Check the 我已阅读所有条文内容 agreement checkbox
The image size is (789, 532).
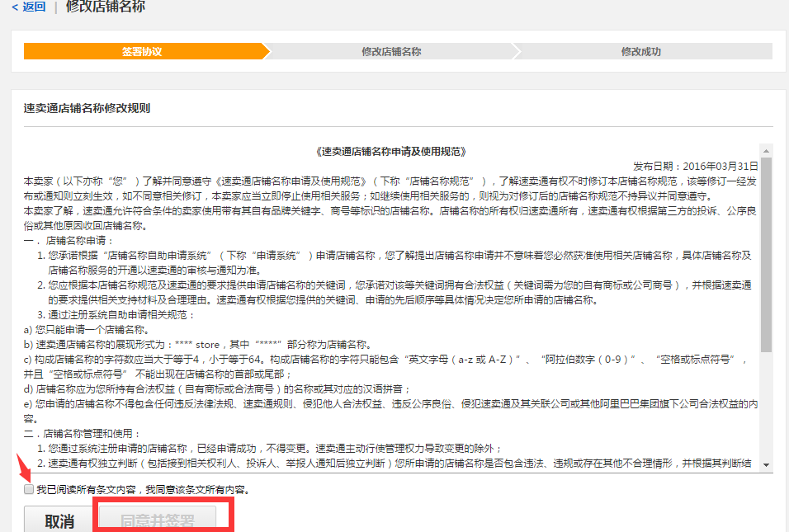[29, 488]
